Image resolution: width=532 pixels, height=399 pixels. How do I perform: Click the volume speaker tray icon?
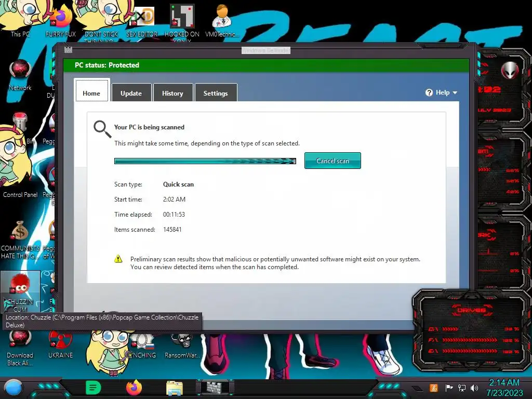pyautogui.click(x=474, y=388)
